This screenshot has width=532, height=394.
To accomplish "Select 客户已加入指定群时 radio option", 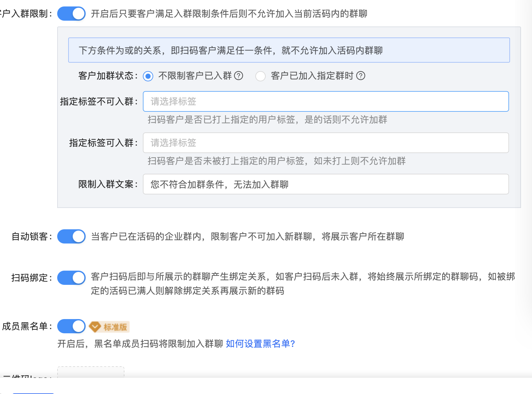I will [x=261, y=76].
